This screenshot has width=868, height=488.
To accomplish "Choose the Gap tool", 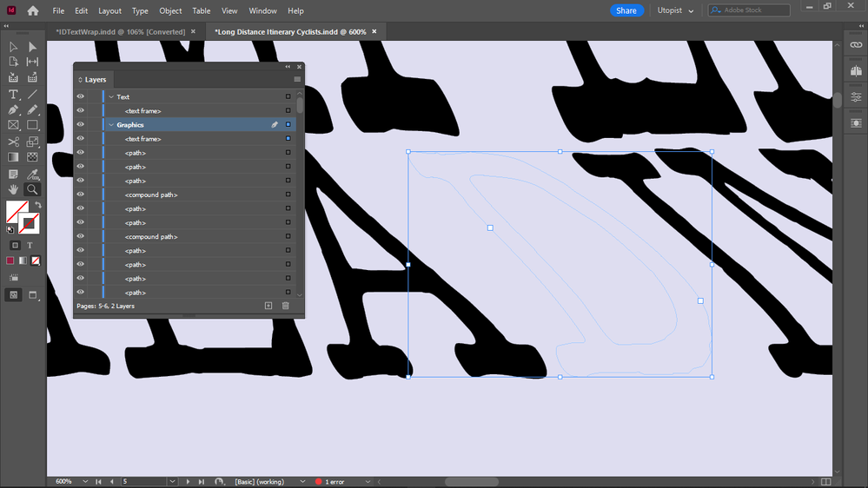I will [x=32, y=62].
